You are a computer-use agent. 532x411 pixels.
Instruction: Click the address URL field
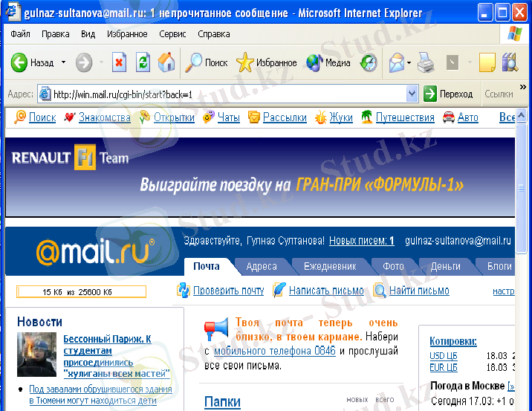pos(222,94)
